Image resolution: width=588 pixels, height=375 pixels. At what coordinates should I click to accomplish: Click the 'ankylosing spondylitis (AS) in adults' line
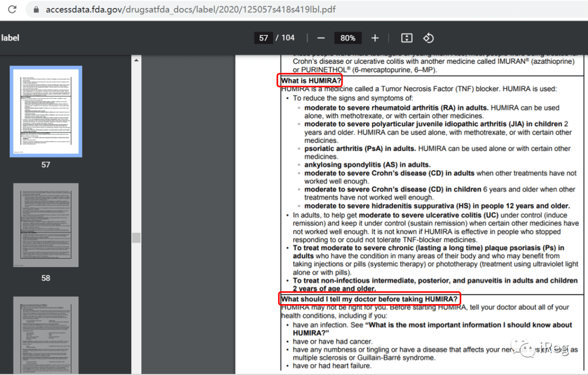pyautogui.click(x=367, y=165)
